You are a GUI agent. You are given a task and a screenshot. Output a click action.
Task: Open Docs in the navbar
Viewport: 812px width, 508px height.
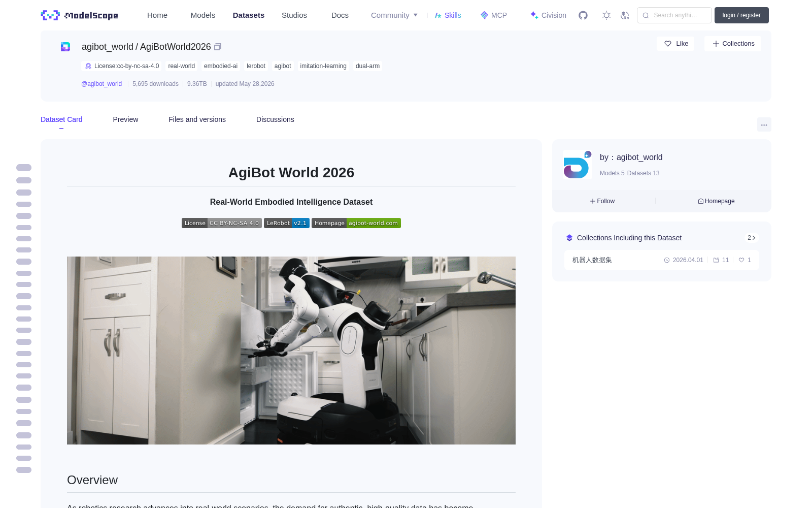tap(340, 15)
